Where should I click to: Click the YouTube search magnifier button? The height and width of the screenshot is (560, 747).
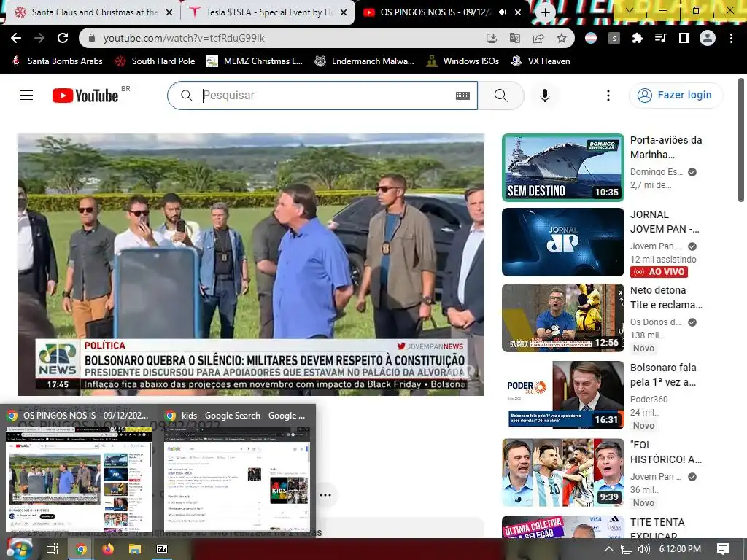click(500, 96)
